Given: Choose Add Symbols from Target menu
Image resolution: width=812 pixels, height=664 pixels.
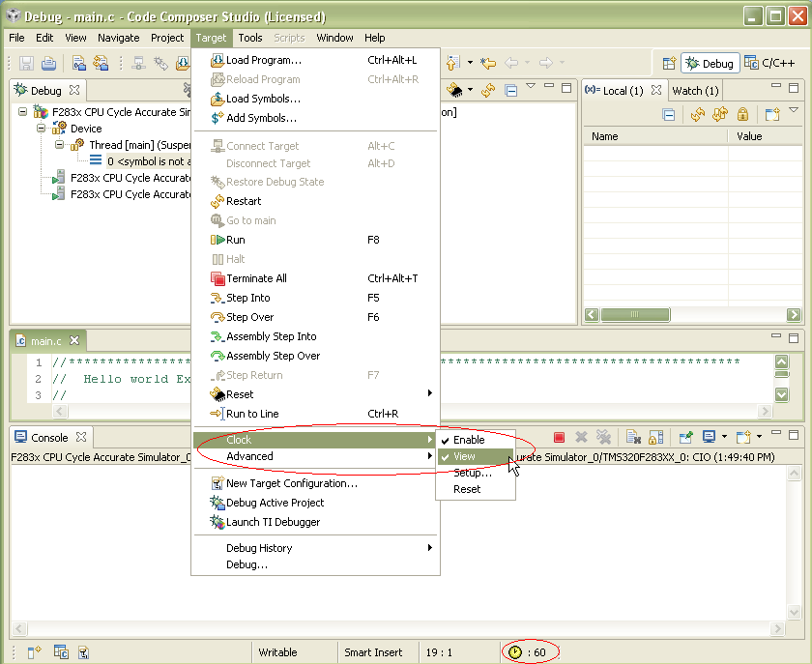Looking at the screenshot, I should [315, 118].
